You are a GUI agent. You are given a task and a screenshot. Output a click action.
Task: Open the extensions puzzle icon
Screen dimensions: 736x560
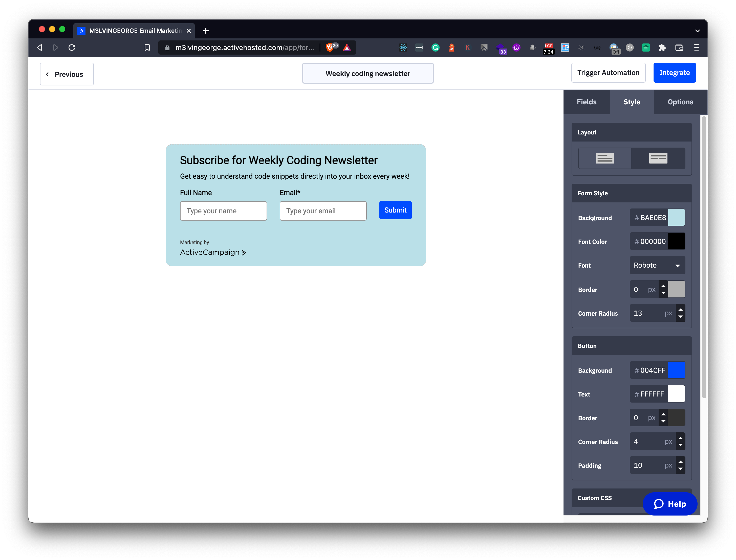point(662,48)
